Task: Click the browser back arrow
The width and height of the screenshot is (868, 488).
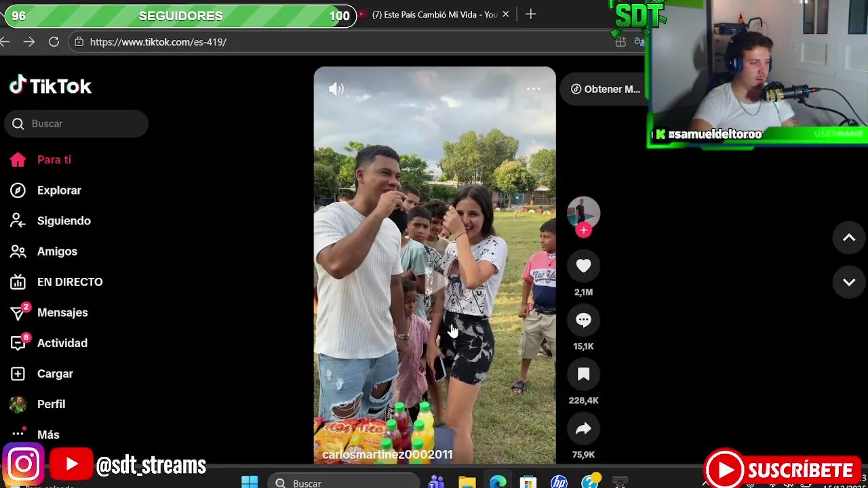Action: point(5,42)
